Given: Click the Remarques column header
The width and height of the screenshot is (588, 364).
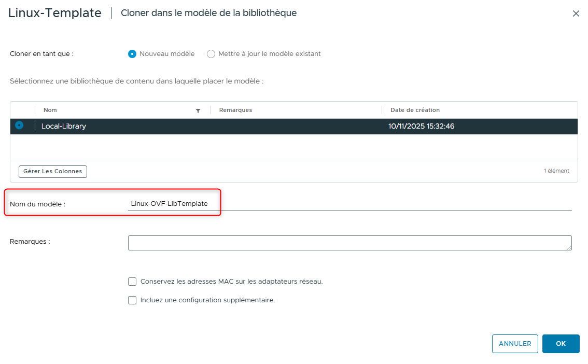Looking at the screenshot, I should [x=235, y=110].
